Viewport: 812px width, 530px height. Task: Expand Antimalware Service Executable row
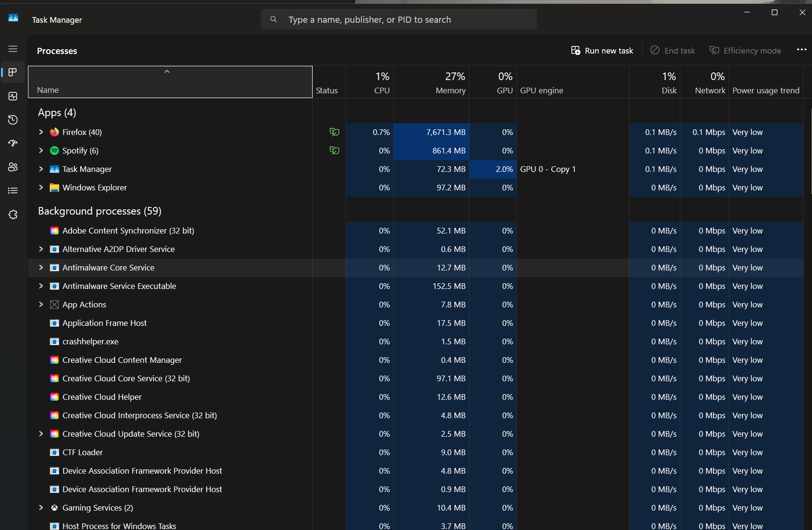click(x=41, y=286)
